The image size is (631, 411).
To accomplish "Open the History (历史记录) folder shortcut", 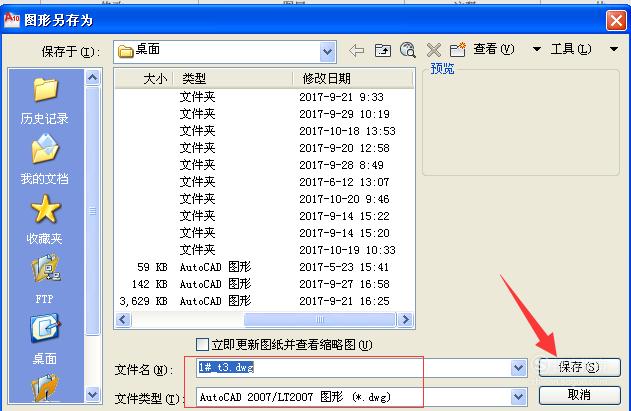I will pyautogui.click(x=45, y=101).
